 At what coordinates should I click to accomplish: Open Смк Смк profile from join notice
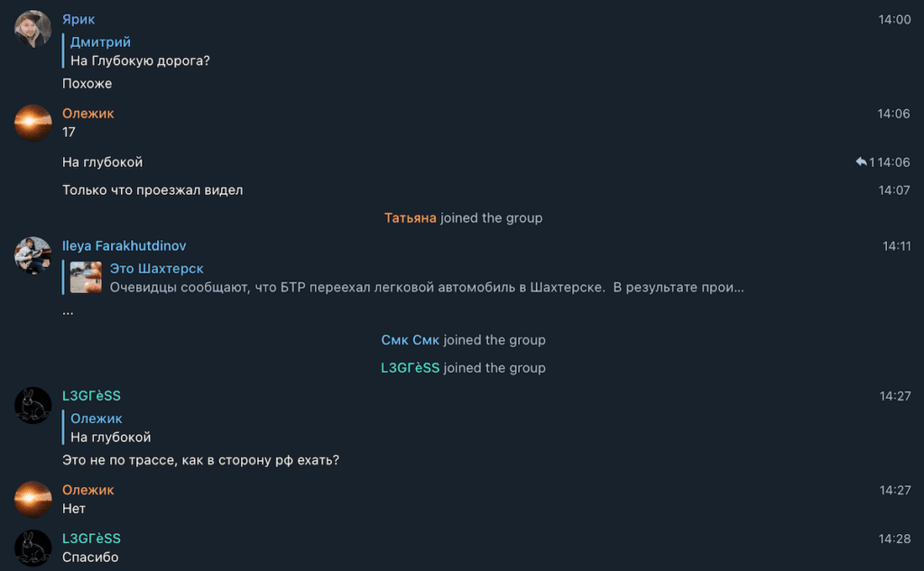click(410, 340)
